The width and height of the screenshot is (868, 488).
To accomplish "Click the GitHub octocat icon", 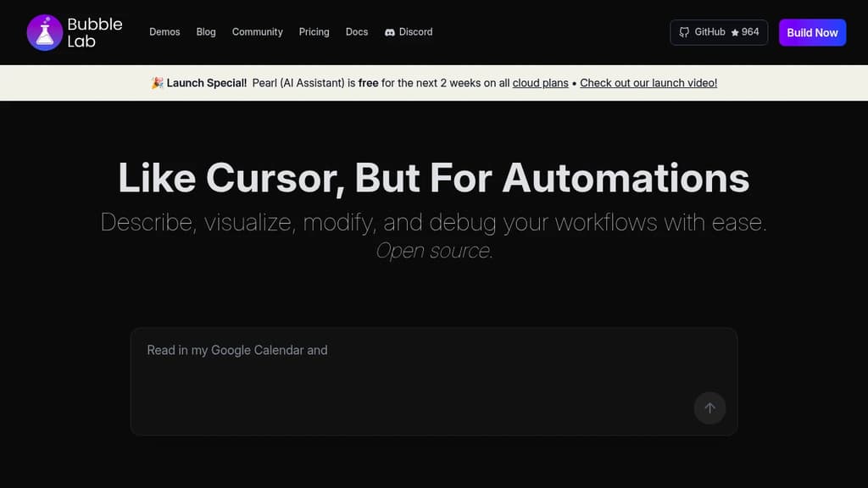I will 685,32.
